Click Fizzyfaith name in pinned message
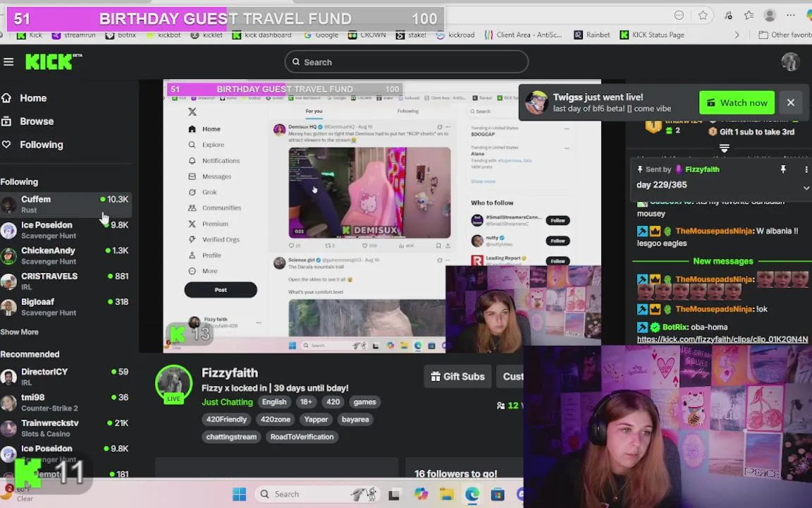The height and width of the screenshot is (508, 812). (x=702, y=169)
